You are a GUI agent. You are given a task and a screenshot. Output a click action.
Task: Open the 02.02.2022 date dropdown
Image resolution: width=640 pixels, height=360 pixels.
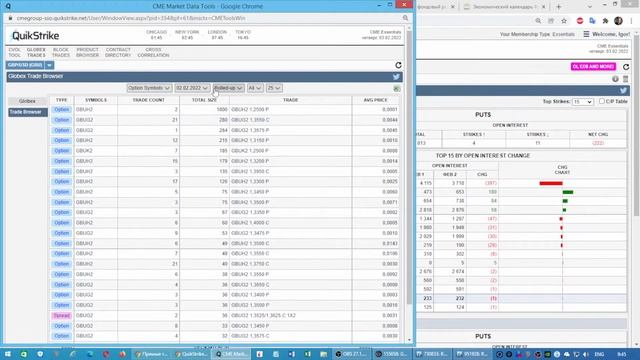click(192, 88)
